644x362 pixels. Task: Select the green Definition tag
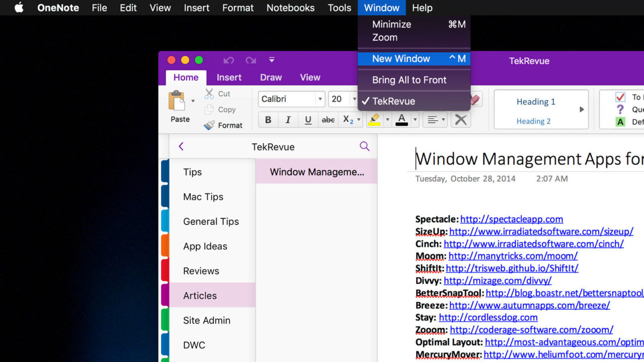pos(620,122)
